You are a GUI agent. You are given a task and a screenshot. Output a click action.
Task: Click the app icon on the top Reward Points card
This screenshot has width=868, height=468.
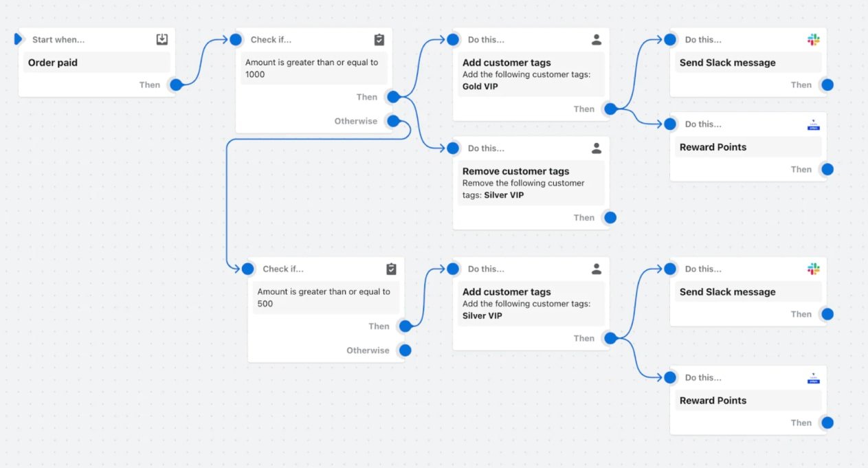click(814, 124)
